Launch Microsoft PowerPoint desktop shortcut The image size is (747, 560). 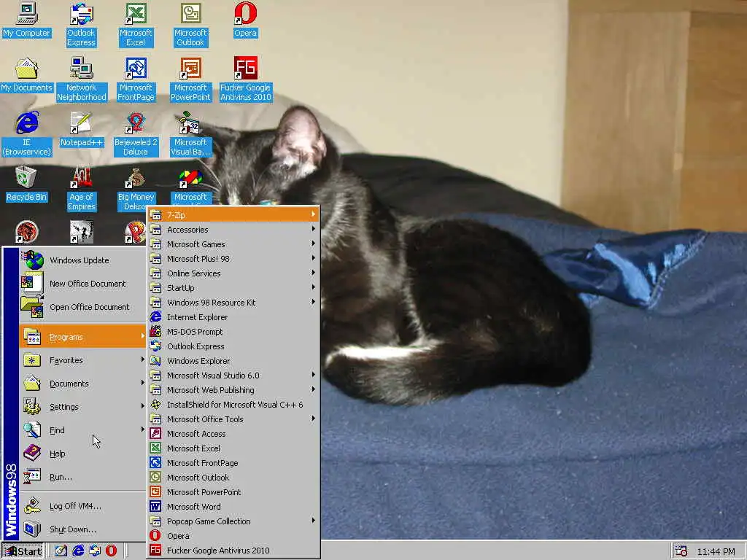190,79
